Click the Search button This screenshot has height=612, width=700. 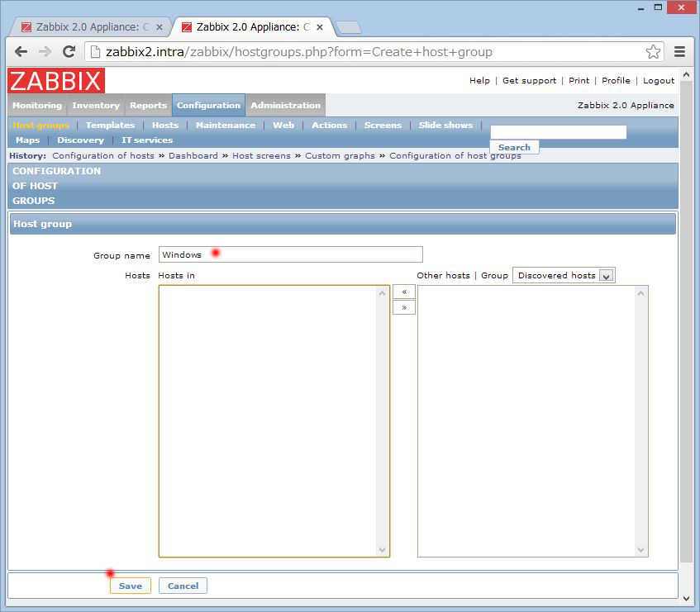click(x=514, y=147)
